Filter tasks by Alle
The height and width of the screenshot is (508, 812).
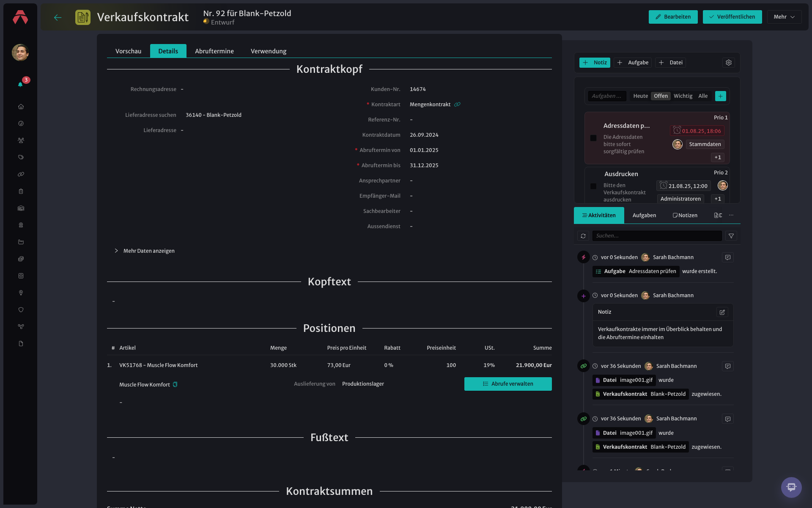703,96
